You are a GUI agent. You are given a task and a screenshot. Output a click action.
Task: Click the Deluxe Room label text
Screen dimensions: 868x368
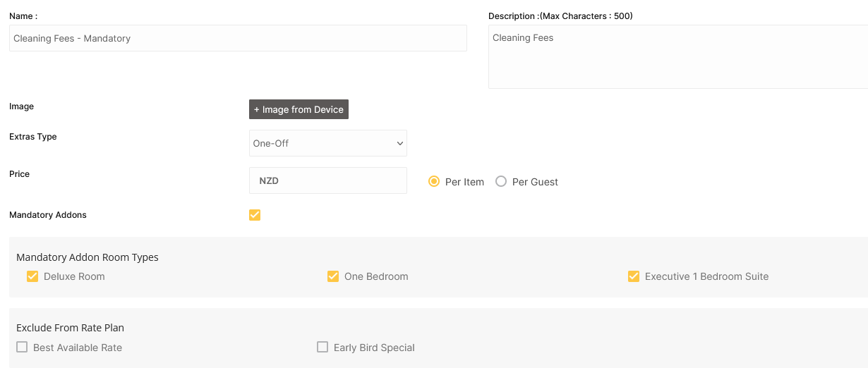74,276
